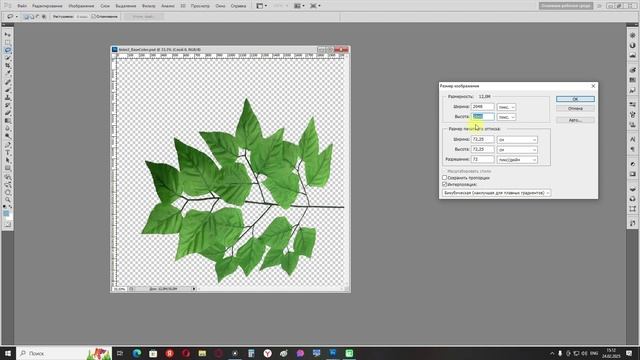Select the Move tool

(8, 35)
